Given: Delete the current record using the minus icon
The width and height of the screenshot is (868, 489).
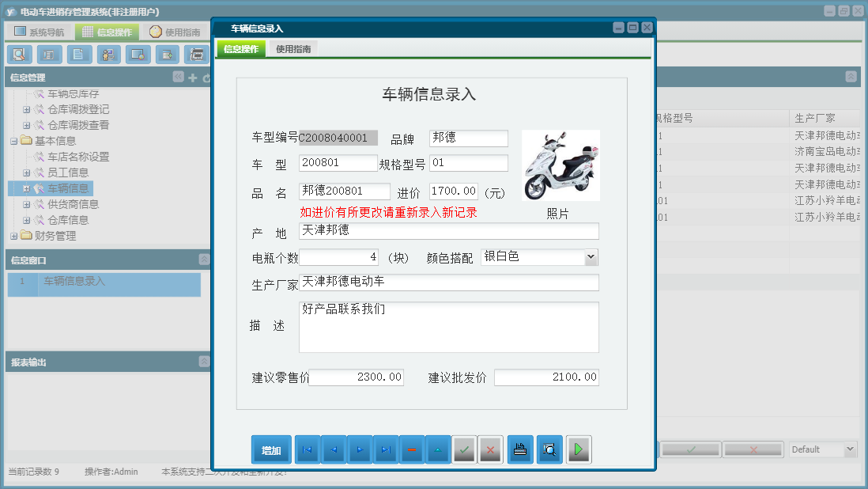Looking at the screenshot, I should pos(410,449).
